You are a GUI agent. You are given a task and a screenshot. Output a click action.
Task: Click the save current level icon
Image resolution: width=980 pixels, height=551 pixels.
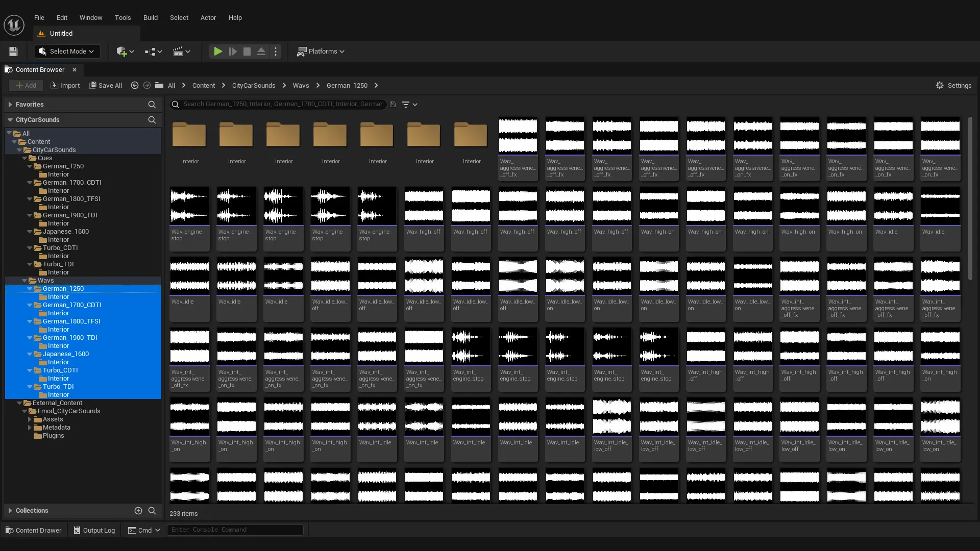13,52
